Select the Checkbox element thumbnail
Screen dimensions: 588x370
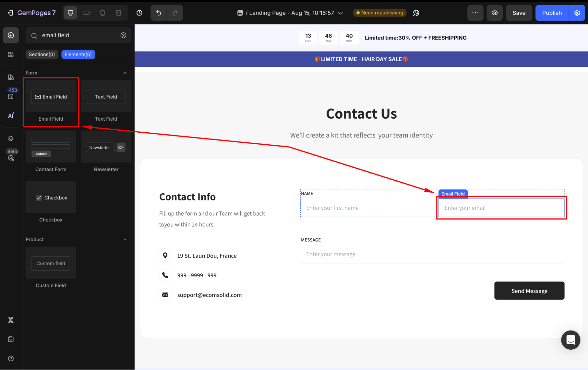51,197
